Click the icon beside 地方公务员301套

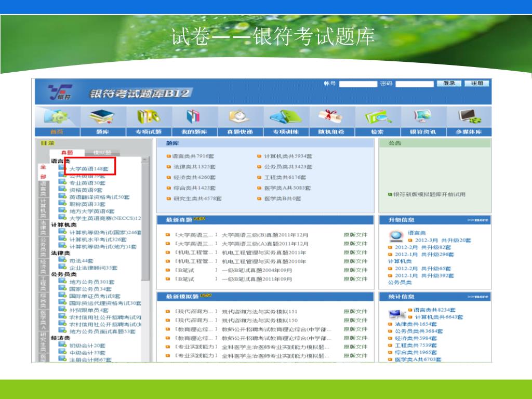pyautogui.click(x=62, y=281)
